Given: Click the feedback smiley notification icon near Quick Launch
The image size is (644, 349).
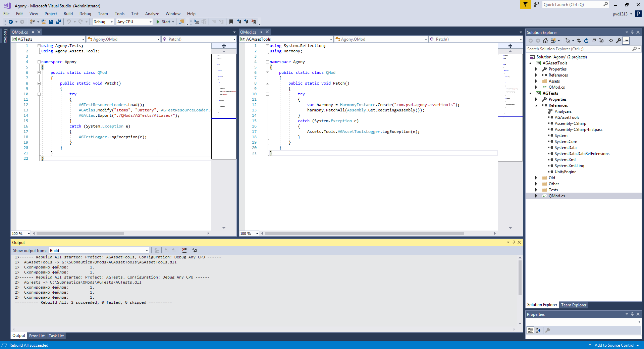Looking at the screenshot, I should 536,5.
